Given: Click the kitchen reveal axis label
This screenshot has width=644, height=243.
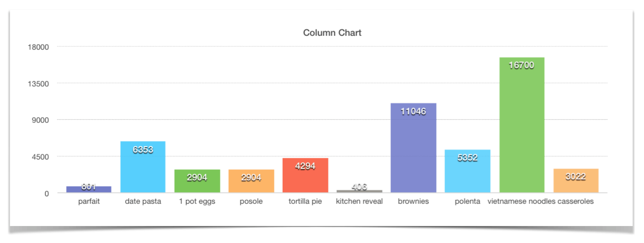Looking at the screenshot, I should [359, 201].
